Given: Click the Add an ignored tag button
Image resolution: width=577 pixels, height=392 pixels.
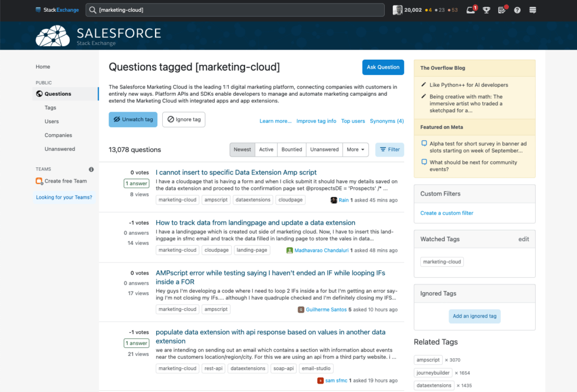Looking at the screenshot, I should pyautogui.click(x=474, y=317).
